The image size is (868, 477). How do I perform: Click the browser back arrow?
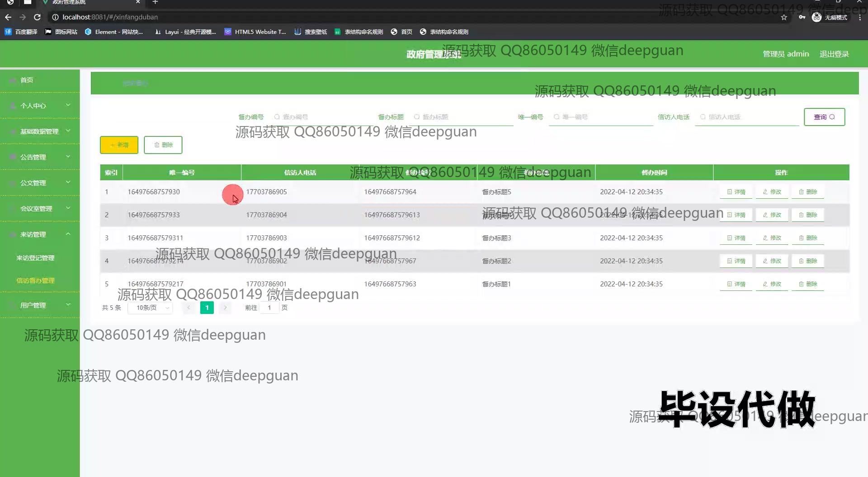pos(8,17)
